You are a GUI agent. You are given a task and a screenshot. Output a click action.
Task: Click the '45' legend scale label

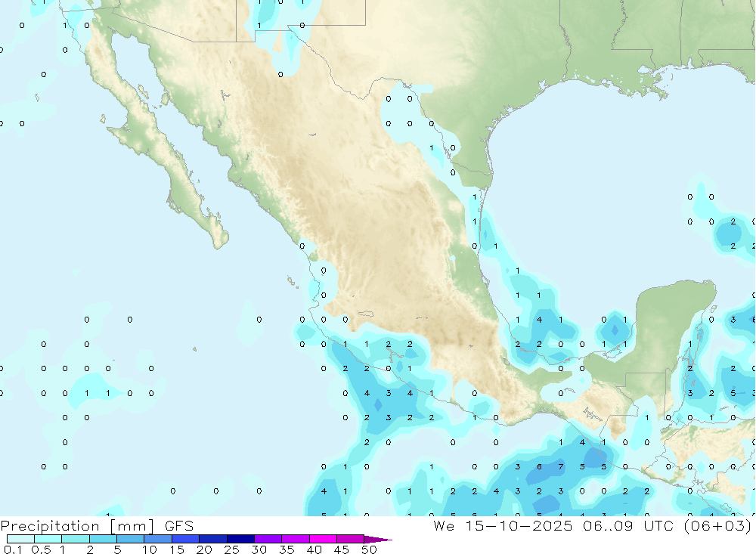click(342, 549)
